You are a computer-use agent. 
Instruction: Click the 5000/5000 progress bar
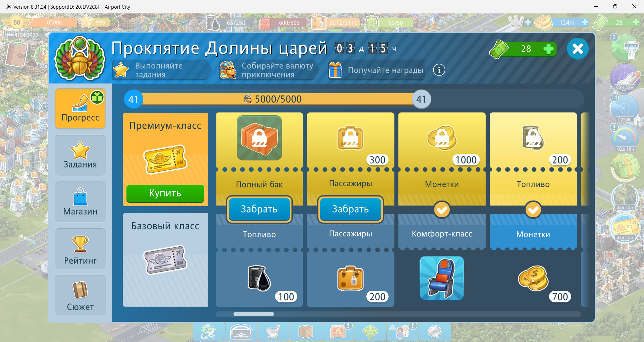click(277, 99)
